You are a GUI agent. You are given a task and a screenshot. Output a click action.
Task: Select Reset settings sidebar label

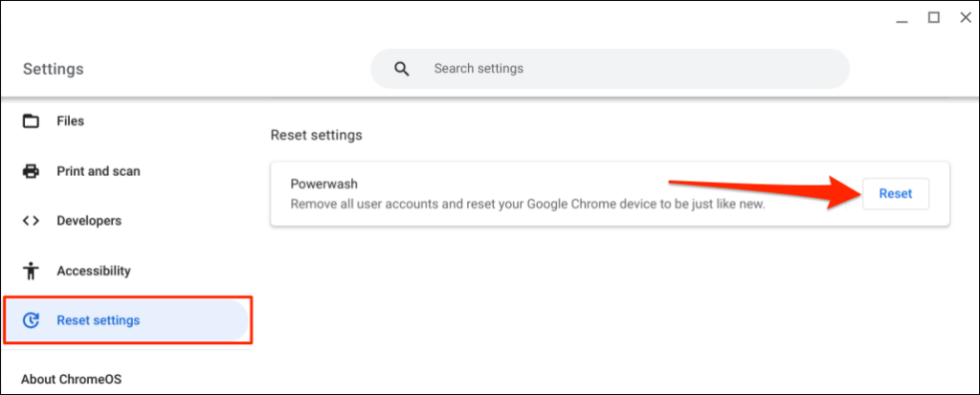[98, 320]
